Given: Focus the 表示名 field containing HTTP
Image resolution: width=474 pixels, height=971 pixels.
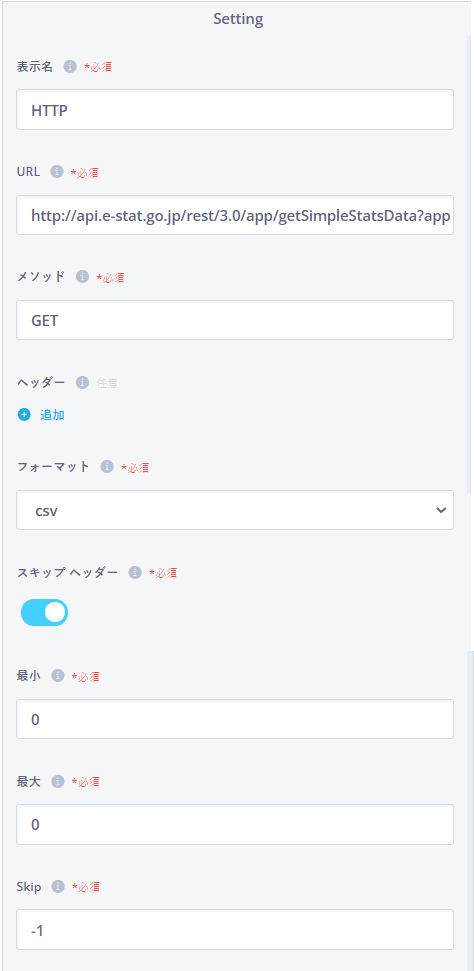Looking at the screenshot, I should pos(235,110).
